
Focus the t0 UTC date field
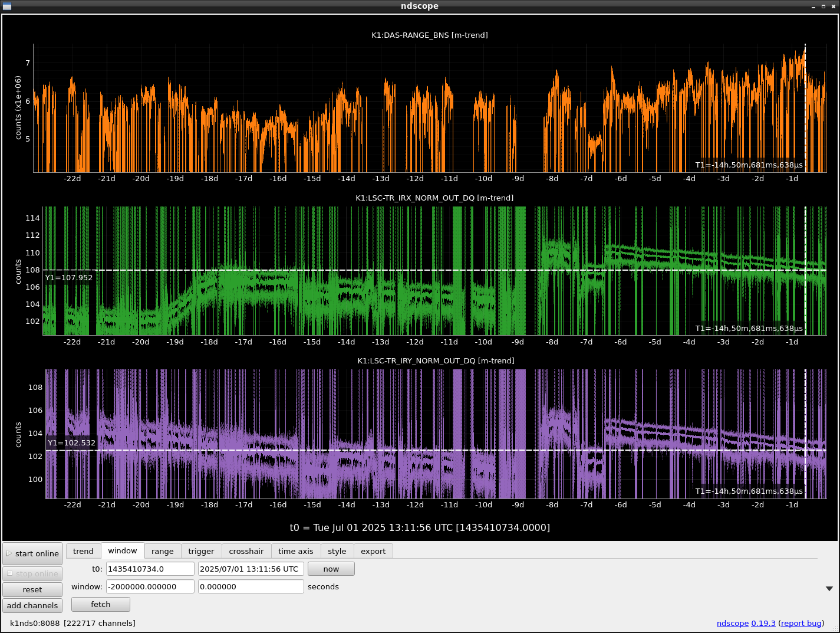point(251,569)
